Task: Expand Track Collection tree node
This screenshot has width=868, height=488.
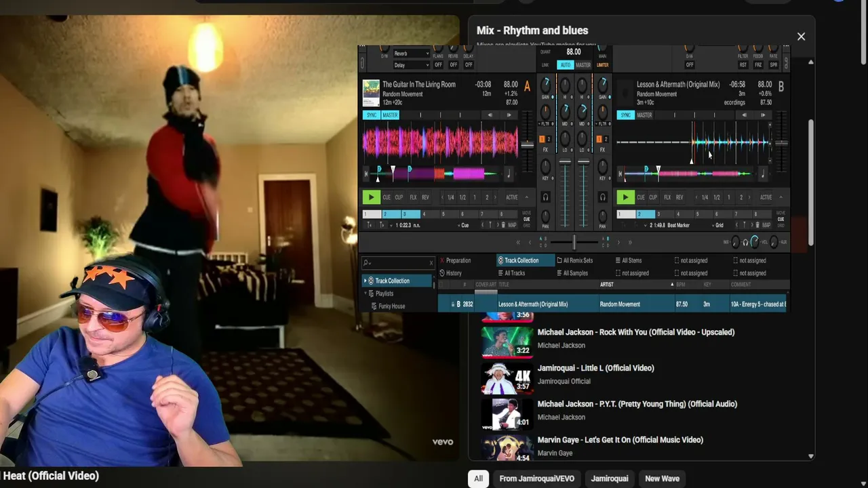Action: tap(365, 281)
